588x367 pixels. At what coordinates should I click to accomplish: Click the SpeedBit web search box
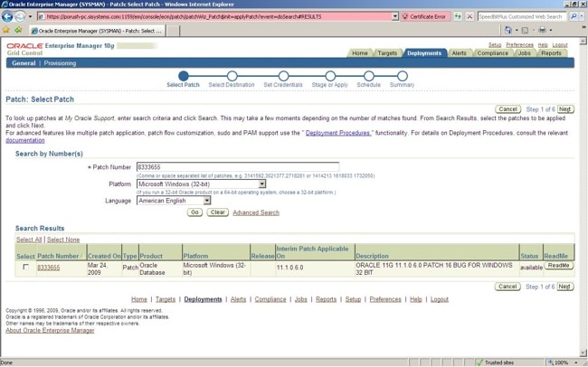(522, 16)
